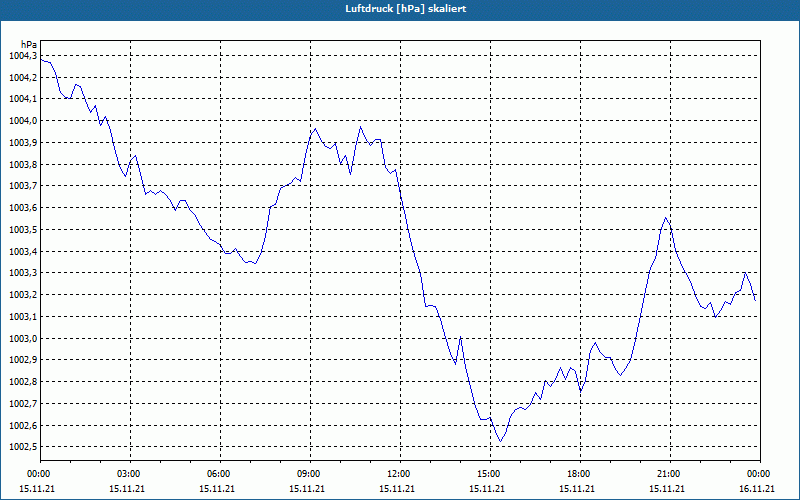
Task: Click the '15.11.21' date below '06:00'
Action: (217, 489)
